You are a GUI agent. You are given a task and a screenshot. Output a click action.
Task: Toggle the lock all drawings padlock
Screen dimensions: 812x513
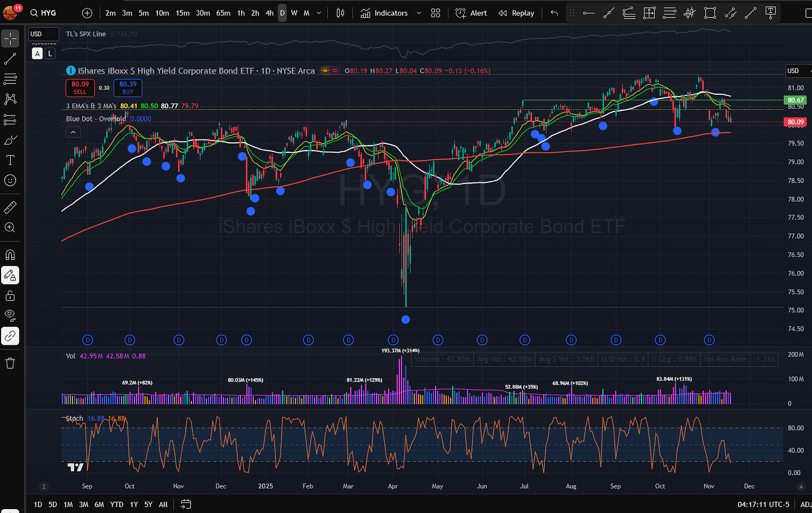[x=10, y=295]
